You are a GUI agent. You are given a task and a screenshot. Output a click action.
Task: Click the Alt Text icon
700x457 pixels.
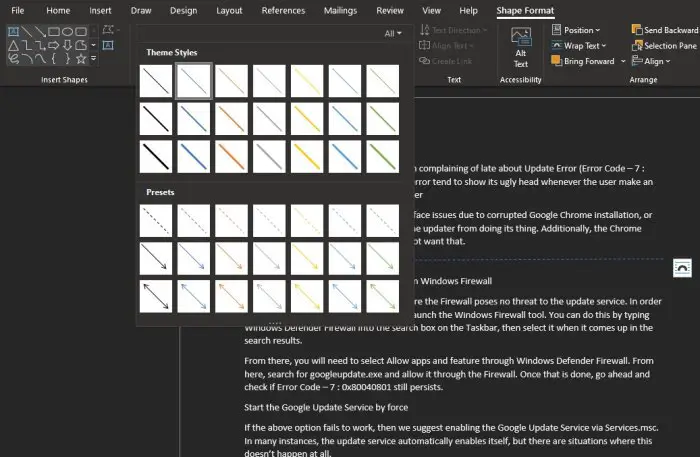(x=521, y=47)
